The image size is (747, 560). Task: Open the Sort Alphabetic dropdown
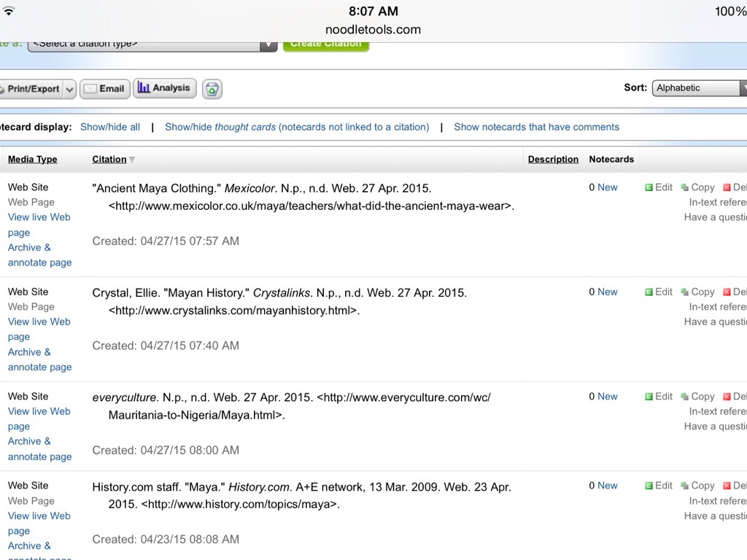(x=699, y=88)
